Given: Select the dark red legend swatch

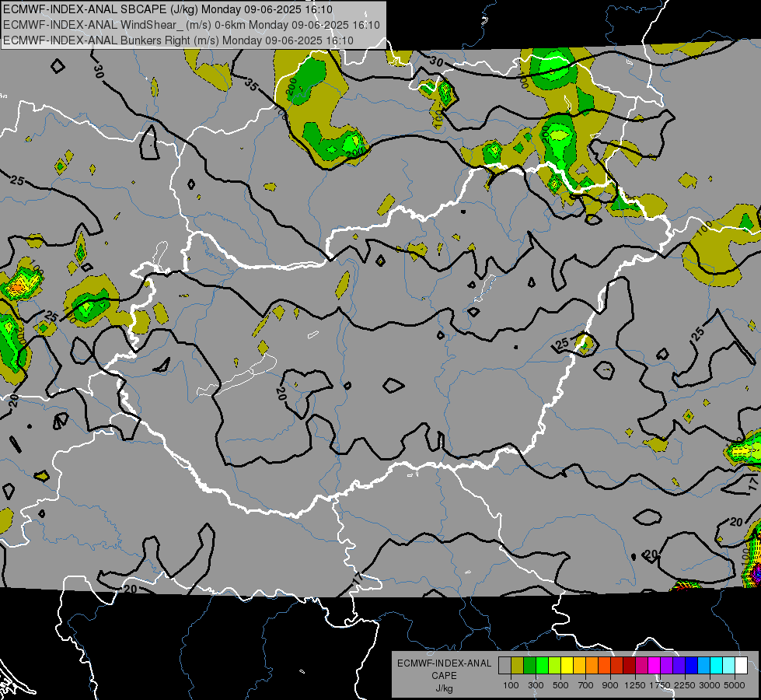Looking at the screenshot, I should [629, 666].
